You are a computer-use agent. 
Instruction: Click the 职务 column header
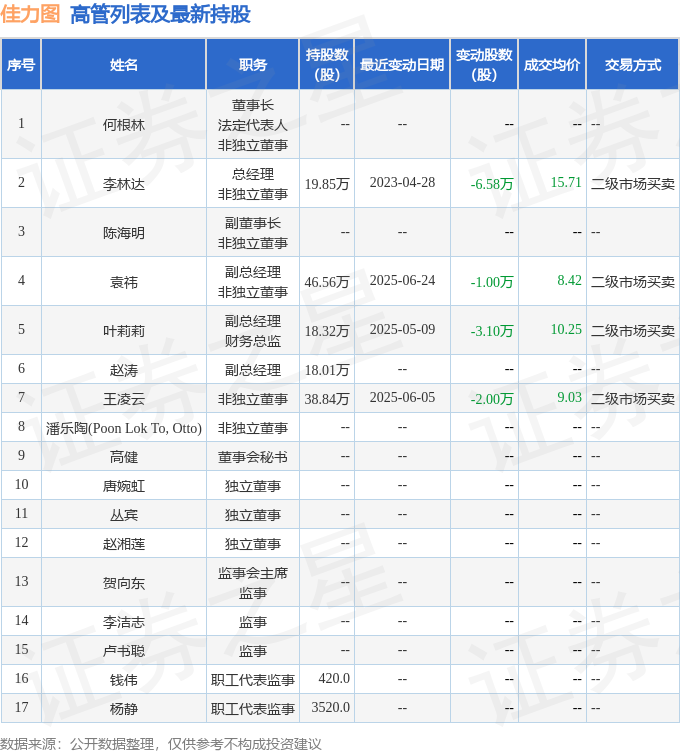pyautogui.click(x=253, y=64)
